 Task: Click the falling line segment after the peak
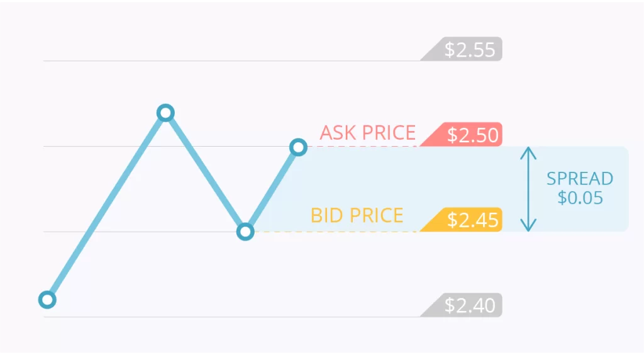[x=206, y=172]
